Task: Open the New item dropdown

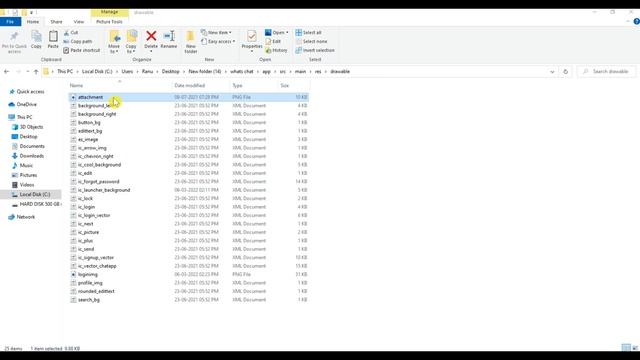Action: pyautogui.click(x=216, y=33)
